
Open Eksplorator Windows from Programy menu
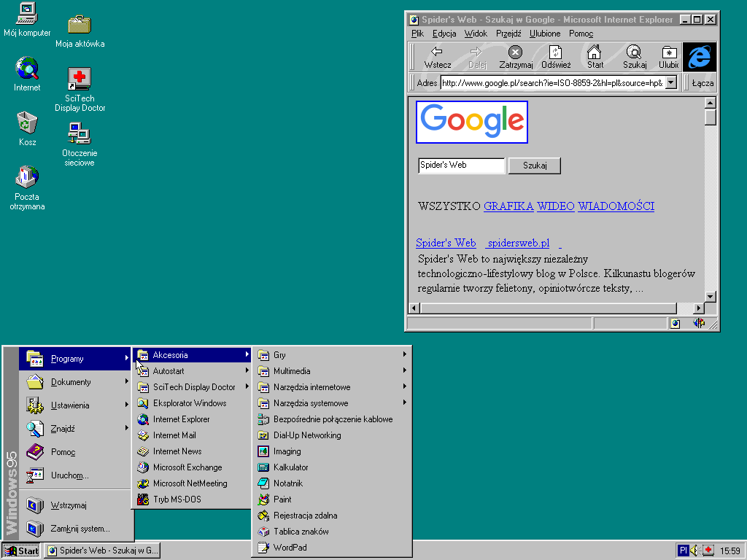(x=193, y=402)
